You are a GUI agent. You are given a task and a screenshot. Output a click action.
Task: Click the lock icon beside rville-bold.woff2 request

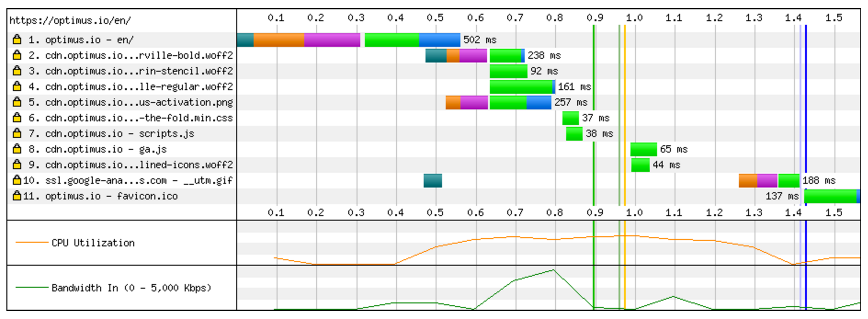pyautogui.click(x=17, y=55)
